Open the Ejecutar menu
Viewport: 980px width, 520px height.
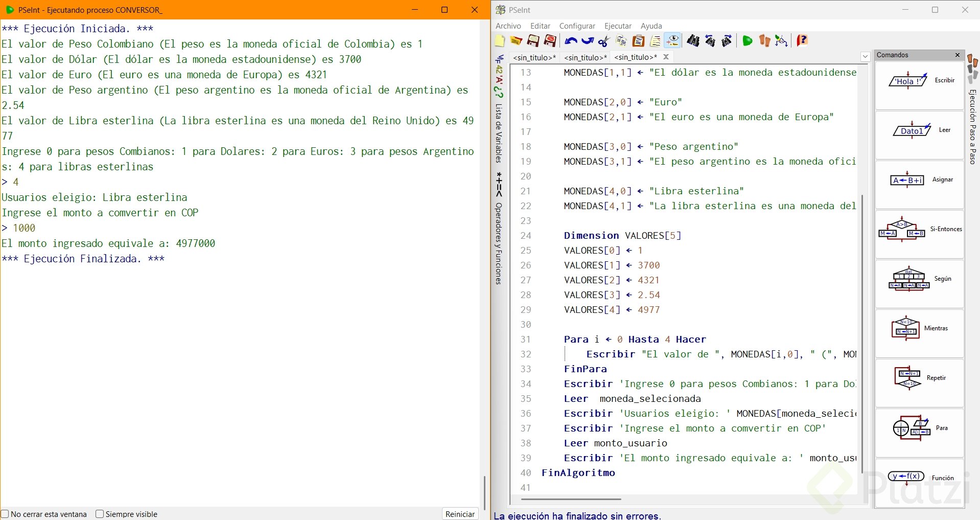(618, 26)
